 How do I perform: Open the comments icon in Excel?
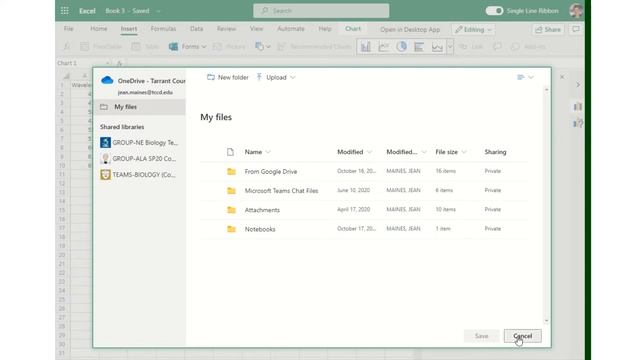pyautogui.click(x=576, y=29)
